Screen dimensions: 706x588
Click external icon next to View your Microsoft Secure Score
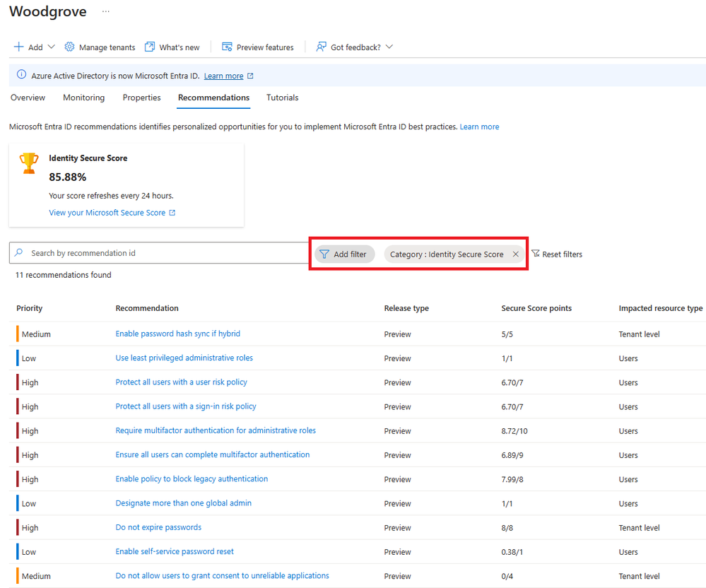(x=172, y=213)
